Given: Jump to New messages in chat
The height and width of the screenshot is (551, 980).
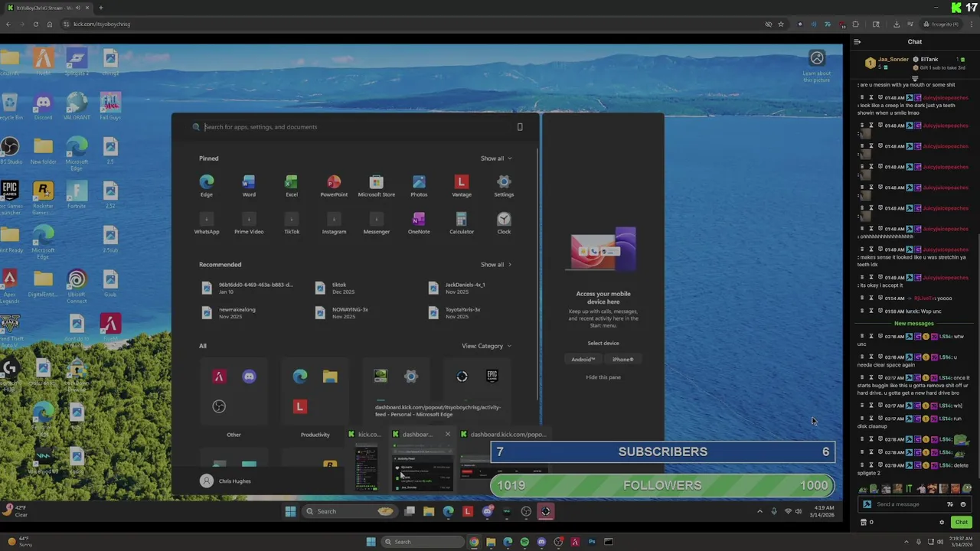Looking at the screenshot, I should [914, 324].
